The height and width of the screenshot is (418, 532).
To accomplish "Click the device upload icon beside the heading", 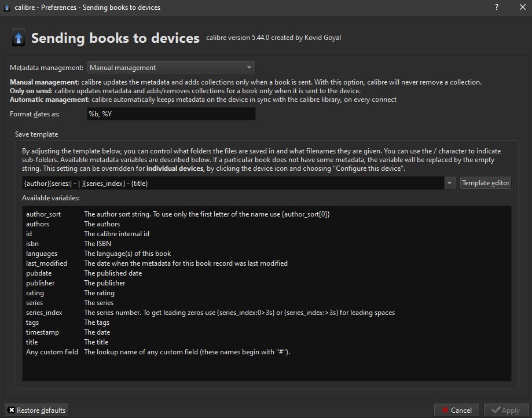I will click(19, 39).
